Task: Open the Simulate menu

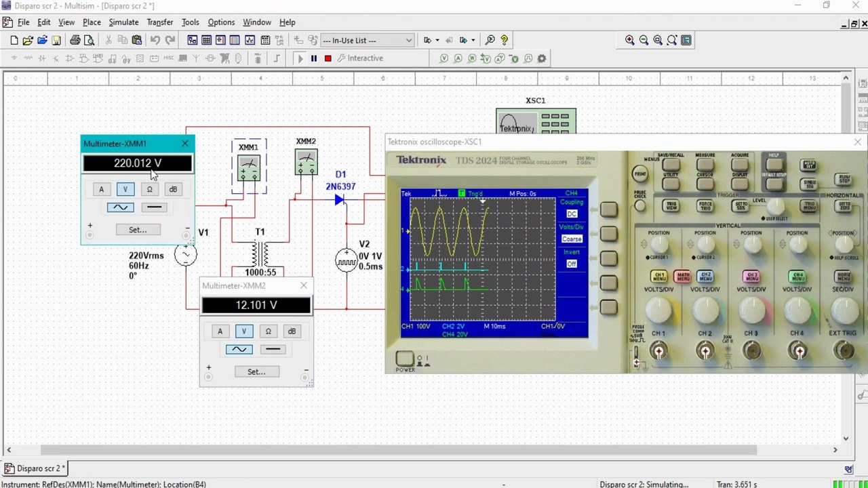Action: [123, 22]
